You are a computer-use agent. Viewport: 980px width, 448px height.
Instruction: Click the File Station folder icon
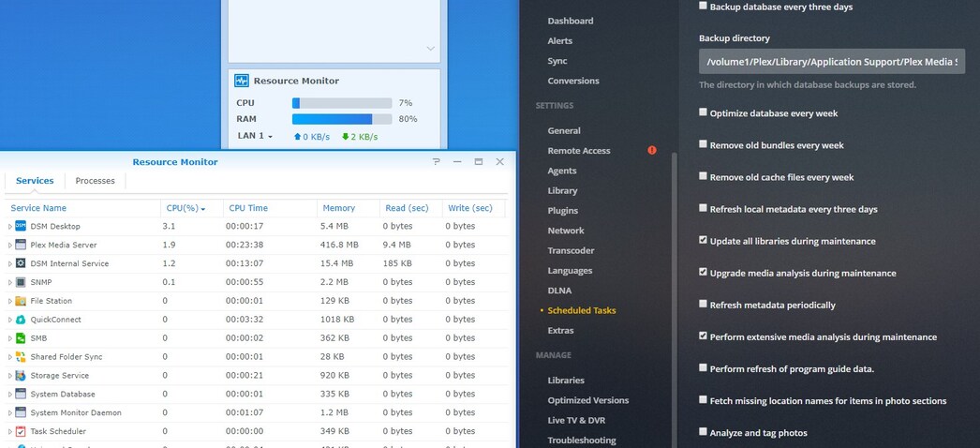click(x=21, y=301)
